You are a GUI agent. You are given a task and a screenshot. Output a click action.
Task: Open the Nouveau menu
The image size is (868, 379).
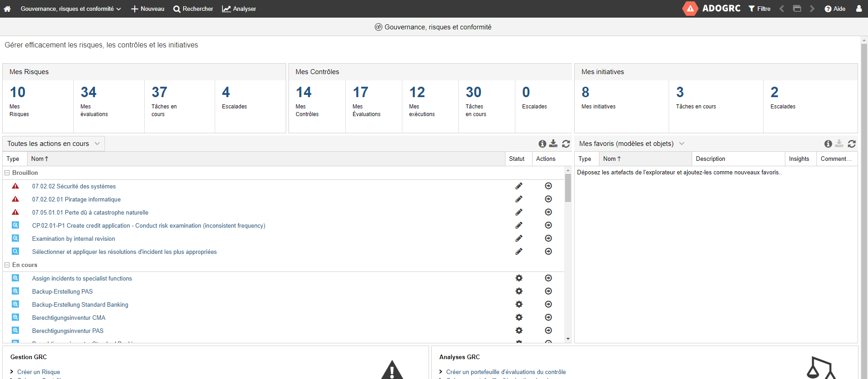click(147, 9)
